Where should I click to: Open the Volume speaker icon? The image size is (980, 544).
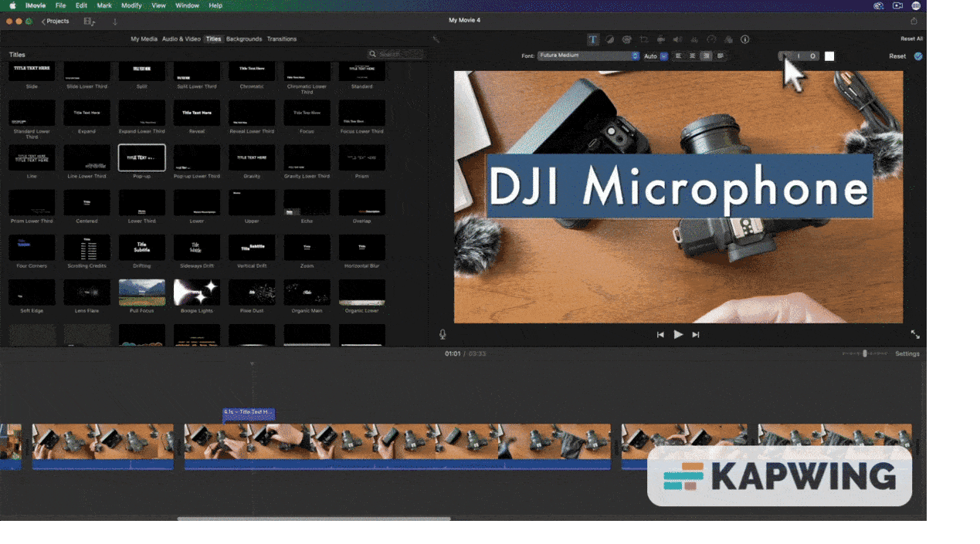pyautogui.click(x=677, y=39)
